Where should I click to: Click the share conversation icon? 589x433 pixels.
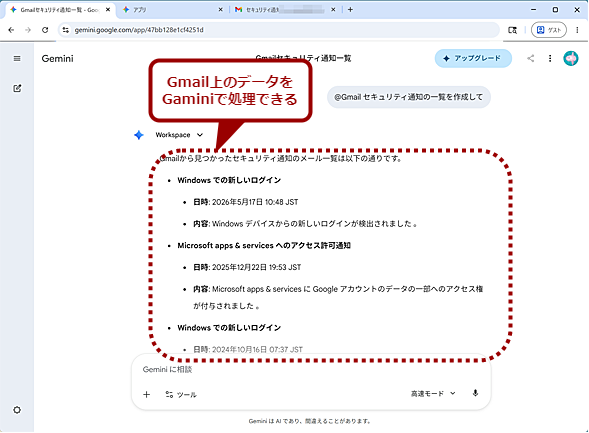(x=530, y=58)
